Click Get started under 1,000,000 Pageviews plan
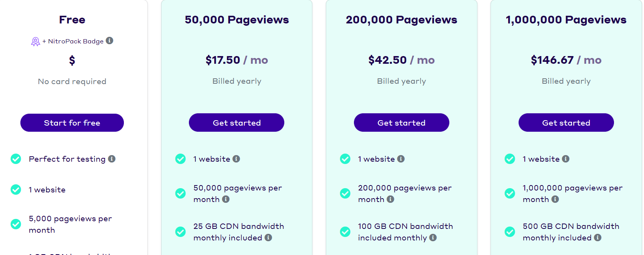The width and height of the screenshot is (644, 255). click(566, 123)
